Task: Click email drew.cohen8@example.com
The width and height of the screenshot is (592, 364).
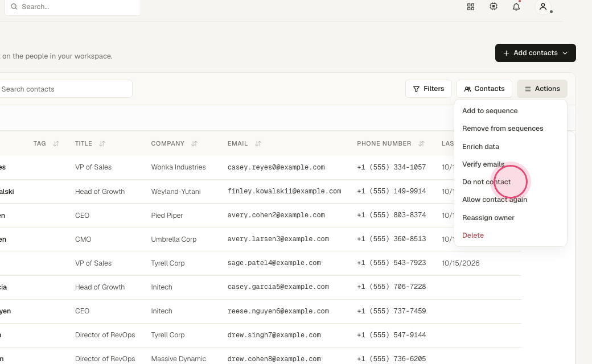Action: point(274,359)
